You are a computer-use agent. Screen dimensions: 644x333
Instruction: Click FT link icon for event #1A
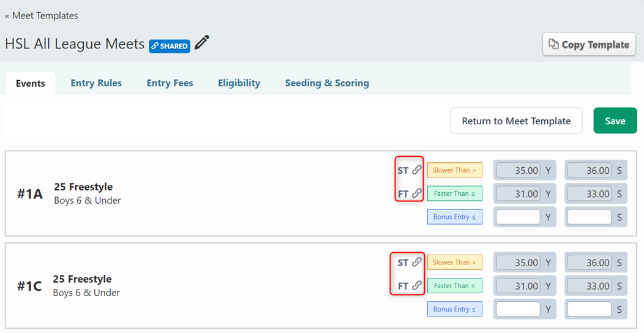point(416,193)
